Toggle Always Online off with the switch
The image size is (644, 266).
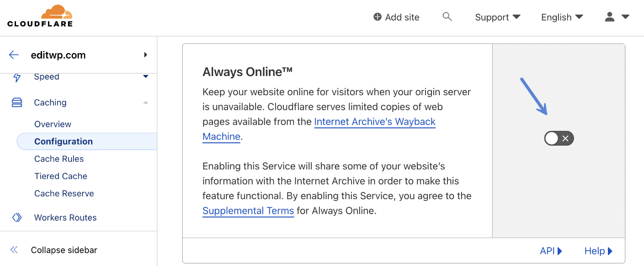(x=559, y=138)
